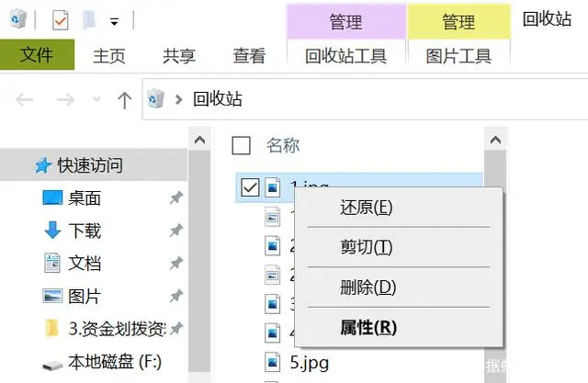The width and height of the screenshot is (588, 383).
Task: Open Downloads (下载) folder in sidebar
Action: pos(84,231)
